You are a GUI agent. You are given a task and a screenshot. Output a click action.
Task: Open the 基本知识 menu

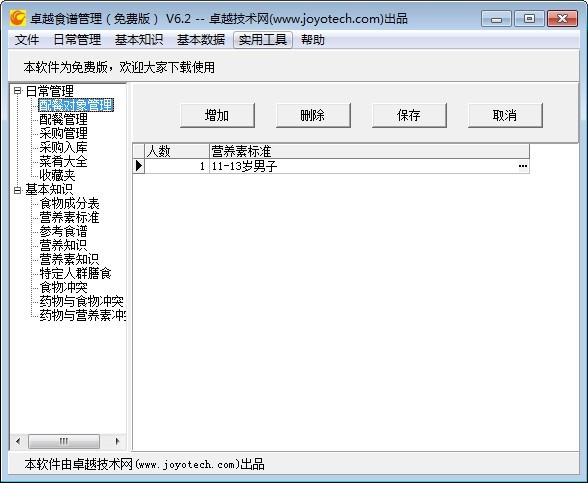(x=139, y=39)
